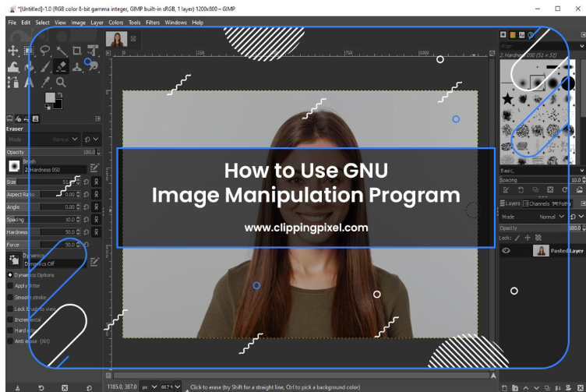Select the Eraser tool in toolbox
The width and height of the screenshot is (586, 392).
(x=62, y=66)
